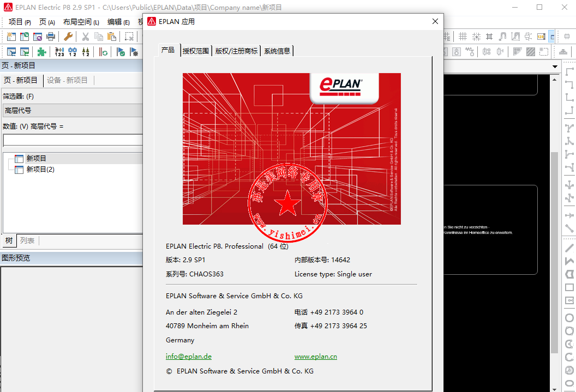Open the www.eplan.cn website link
The width and height of the screenshot is (576, 392).
pos(316,357)
